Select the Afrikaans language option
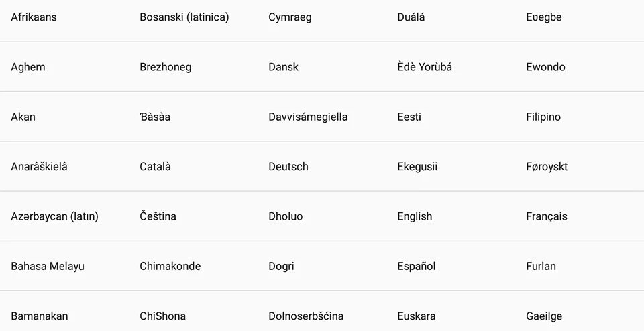This screenshot has width=644, height=331. (x=34, y=17)
